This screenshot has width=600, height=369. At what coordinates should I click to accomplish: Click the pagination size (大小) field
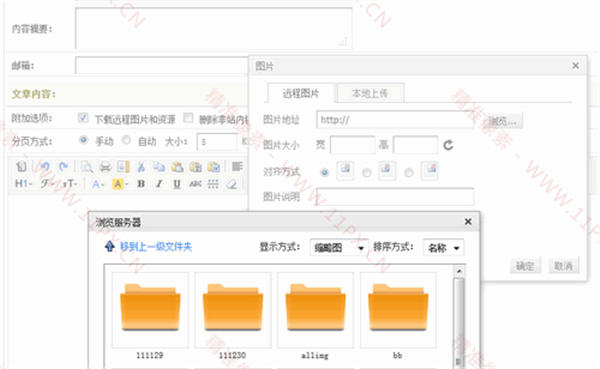[x=217, y=142]
